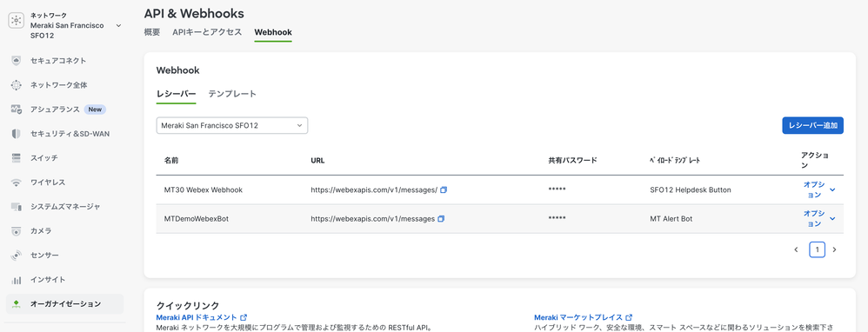This screenshot has height=332, width=868.
Task: Go to the next page arrow
Action: point(835,250)
